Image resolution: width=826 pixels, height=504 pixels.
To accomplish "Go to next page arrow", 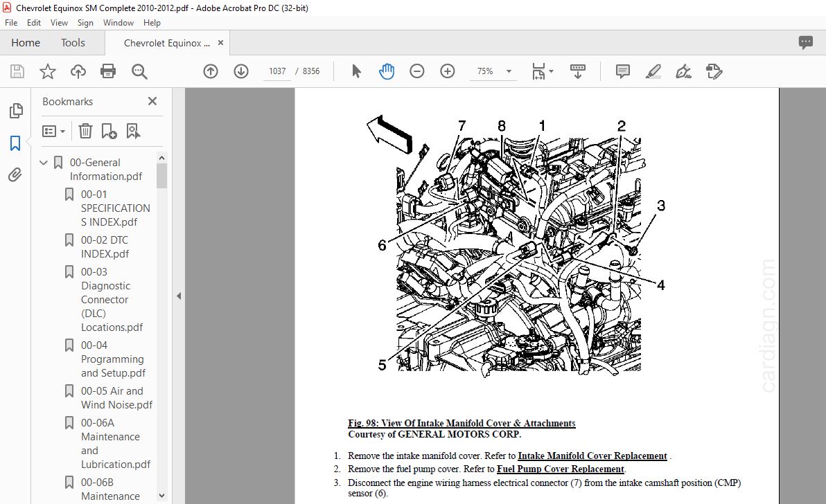I will pos(241,71).
